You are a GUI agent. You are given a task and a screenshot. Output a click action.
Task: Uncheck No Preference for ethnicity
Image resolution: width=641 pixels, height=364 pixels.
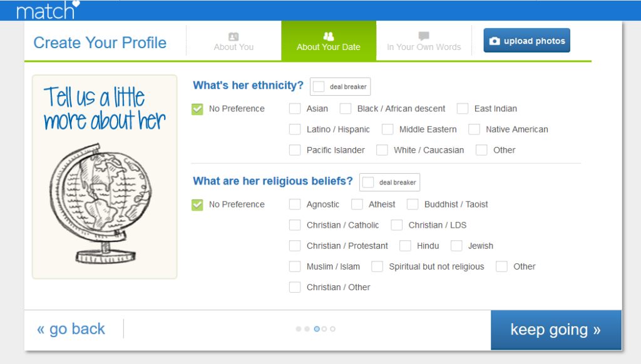point(197,108)
